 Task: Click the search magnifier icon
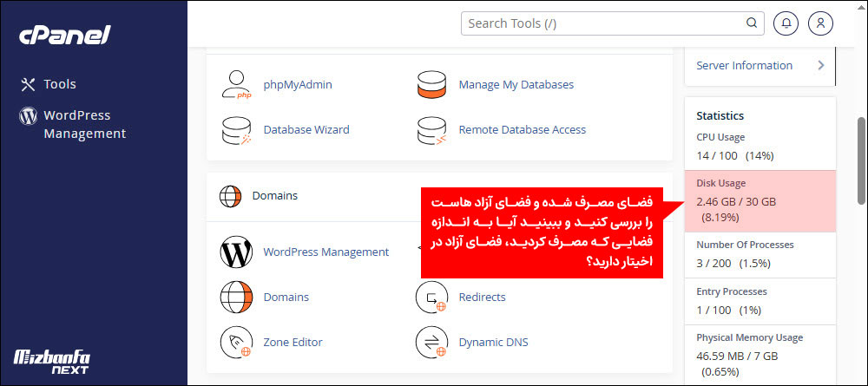coord(751,23)
